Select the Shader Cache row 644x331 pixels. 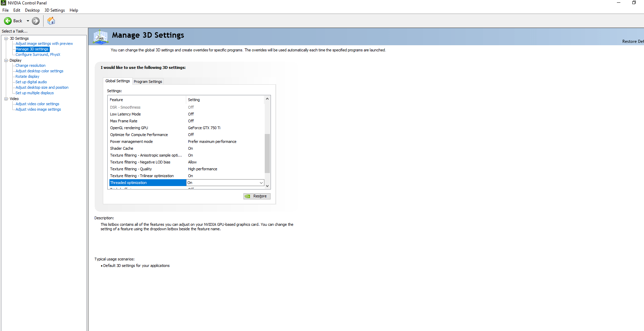click(187, 148)
